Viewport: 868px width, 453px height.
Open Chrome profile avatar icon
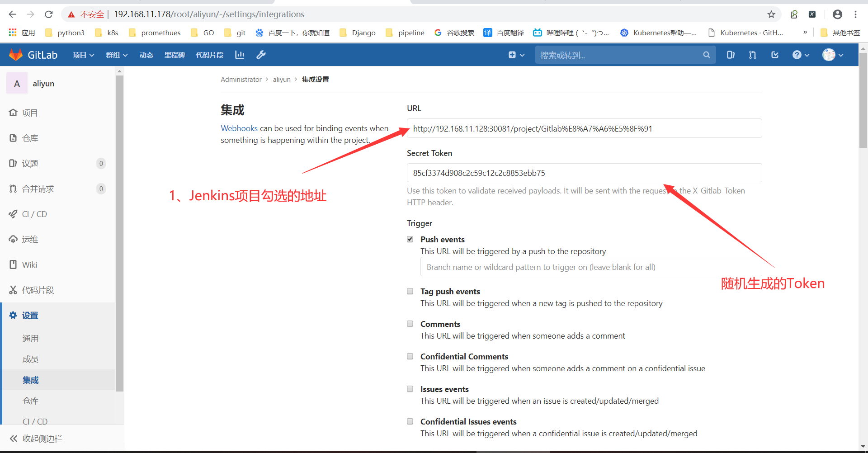click(837, 14)
